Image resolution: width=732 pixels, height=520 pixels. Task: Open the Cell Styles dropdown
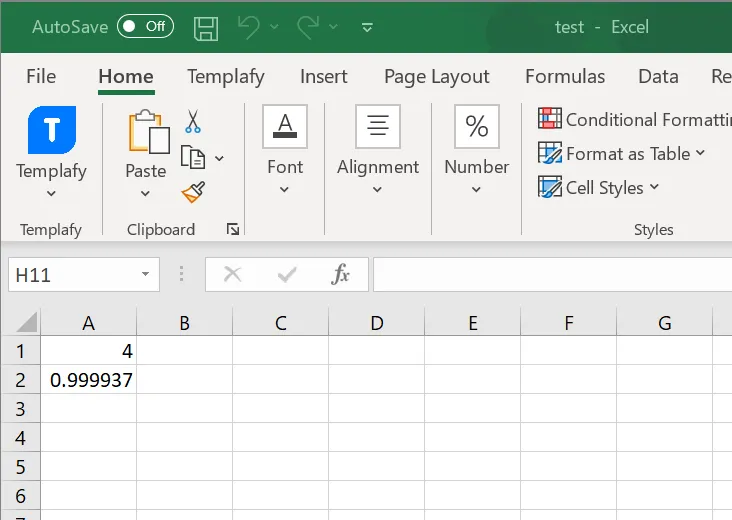[x=600, y=187]
